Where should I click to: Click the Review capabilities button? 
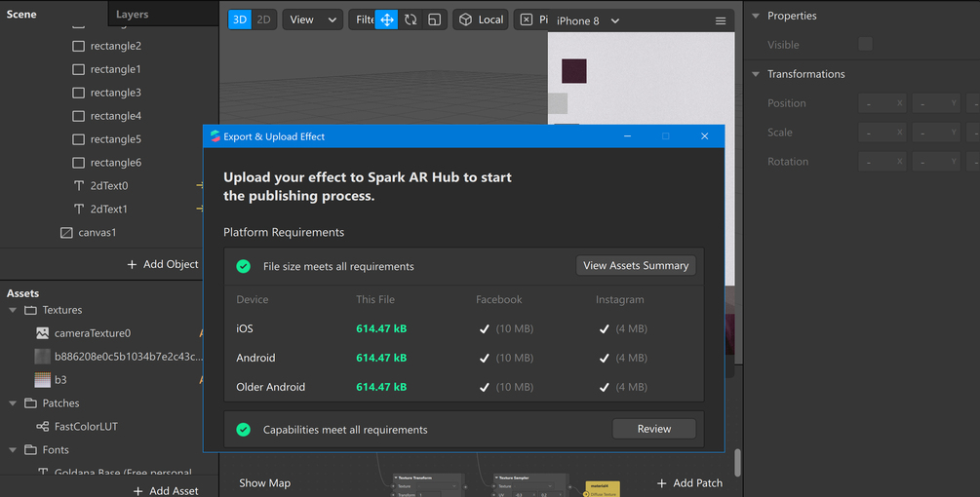(653, 429)
